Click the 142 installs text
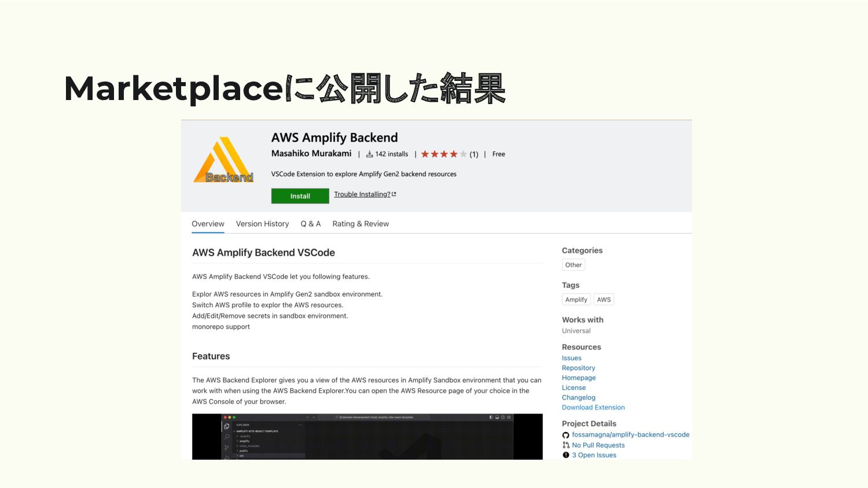This screenshot has width=868, height=488. click(392, 154)
